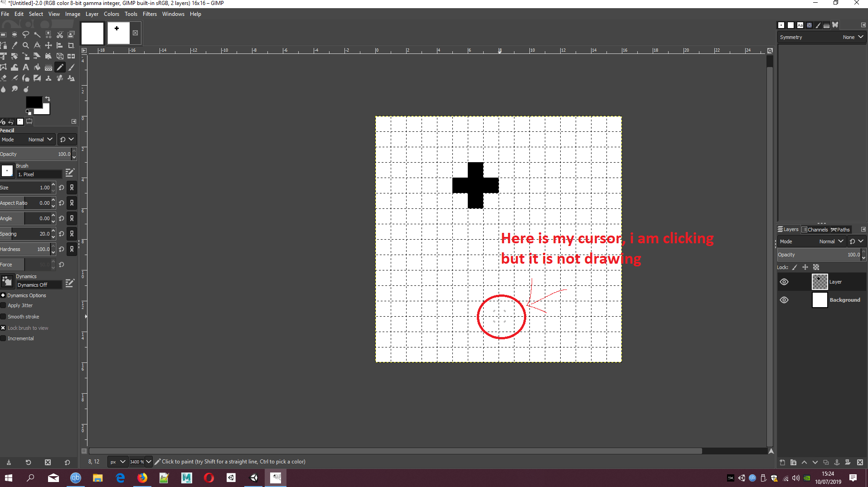Screen dimensions: 868x487
Task: Select the Clone stamp tool
Action: [48, 78]
